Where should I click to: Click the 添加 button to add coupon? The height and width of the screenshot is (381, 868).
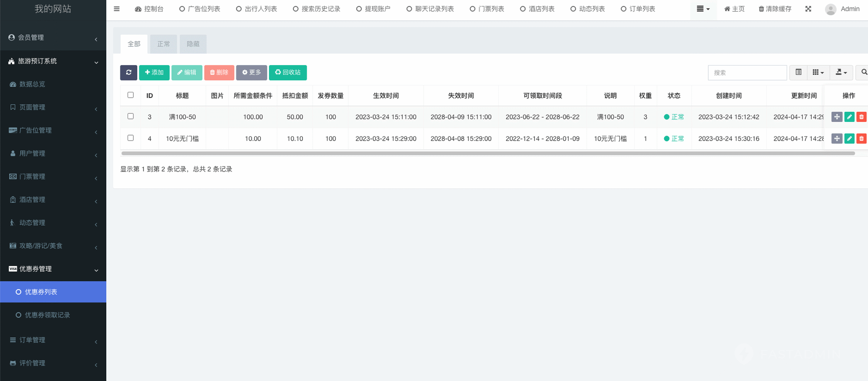click(154, 72)
